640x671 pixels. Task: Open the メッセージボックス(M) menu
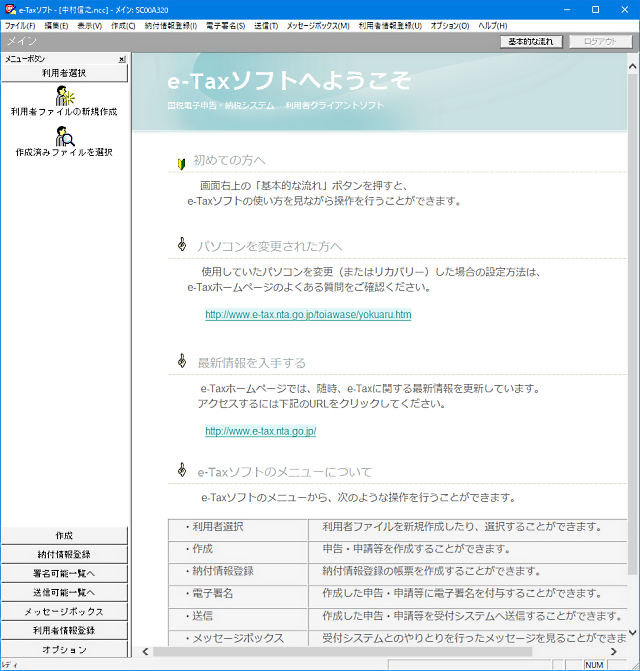point(318,26)
